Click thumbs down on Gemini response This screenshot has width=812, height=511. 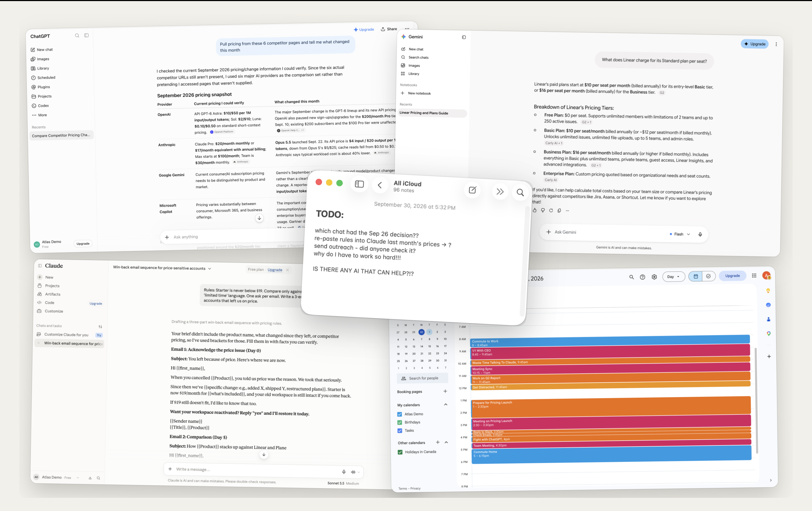543,210
